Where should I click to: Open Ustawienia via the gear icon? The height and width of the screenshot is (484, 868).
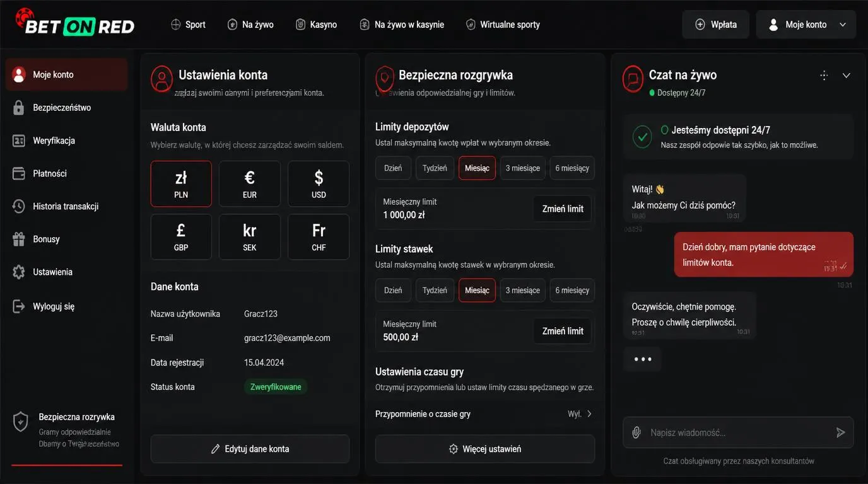(x=19, y=272)
